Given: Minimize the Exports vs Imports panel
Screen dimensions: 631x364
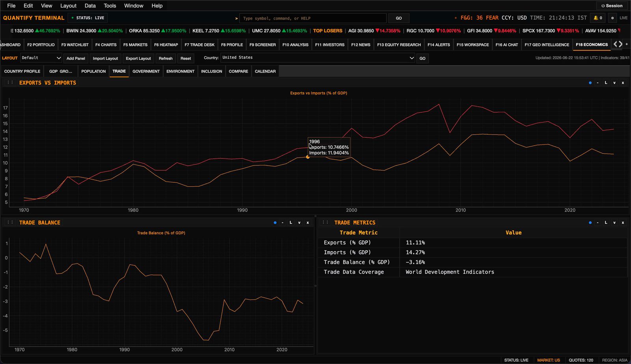Looking at the screenshot, I should click(x=598, y=83).
